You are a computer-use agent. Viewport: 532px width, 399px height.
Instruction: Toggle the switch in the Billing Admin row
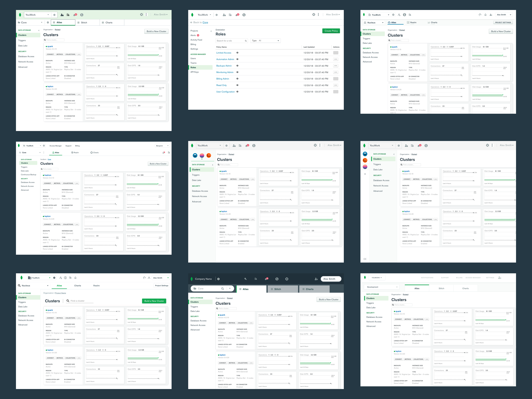click(336, 79)
